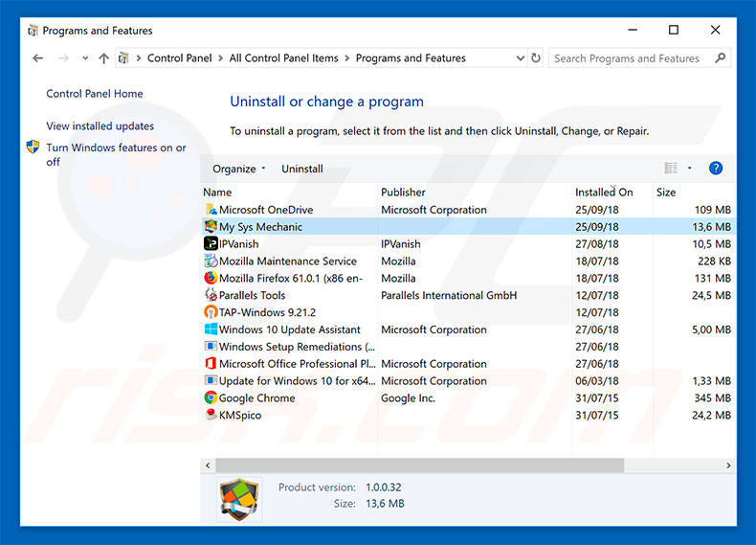The image size is (756, 545).
Task: Open the help question mark icon
Action: (716, 168)
